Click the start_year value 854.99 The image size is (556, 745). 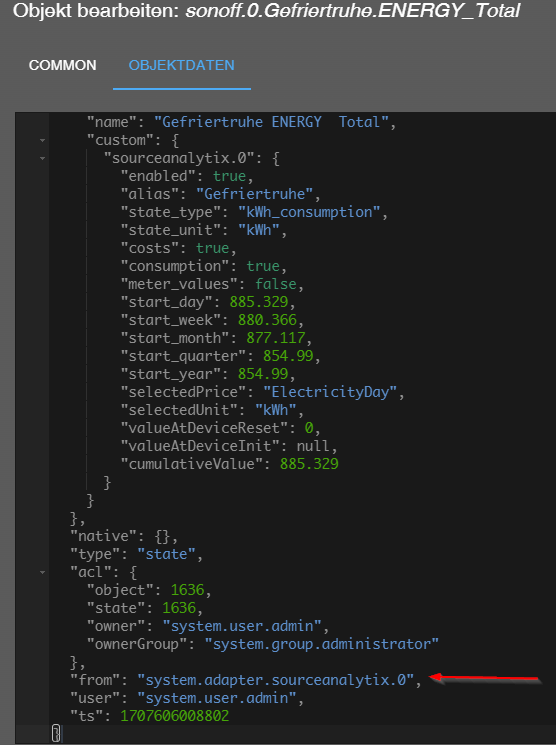point(263,374)
